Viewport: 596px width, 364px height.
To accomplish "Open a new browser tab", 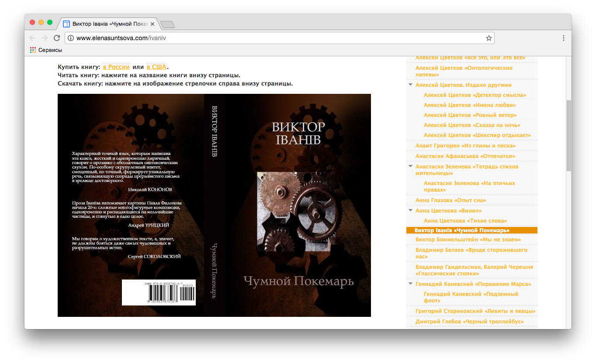I will coord(167,24).
